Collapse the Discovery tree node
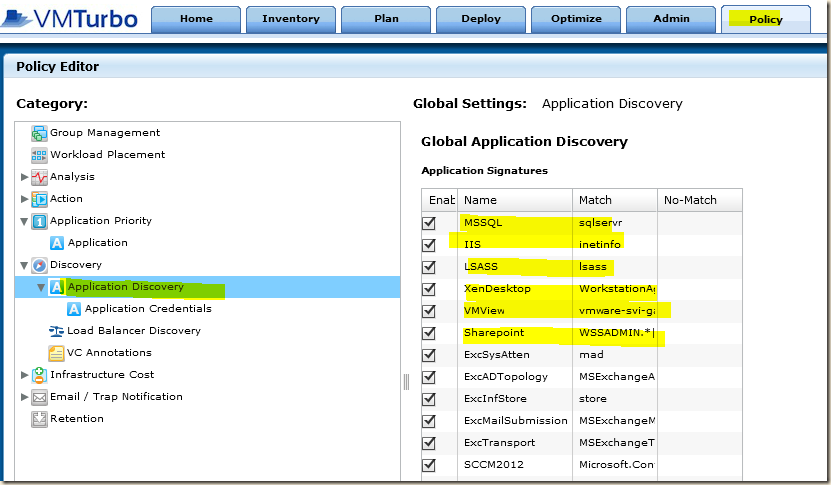This screenshot has height=485, width=831. point(24,266)
